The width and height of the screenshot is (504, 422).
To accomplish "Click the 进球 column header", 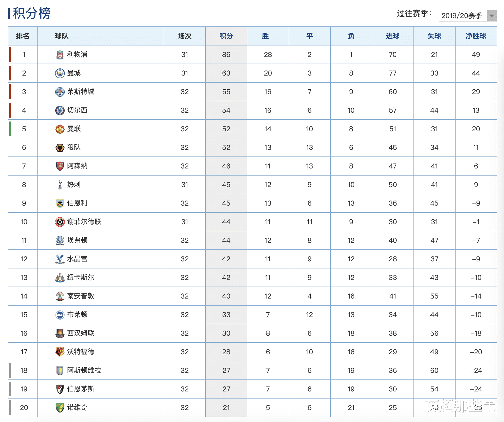I will pos(393,36).
